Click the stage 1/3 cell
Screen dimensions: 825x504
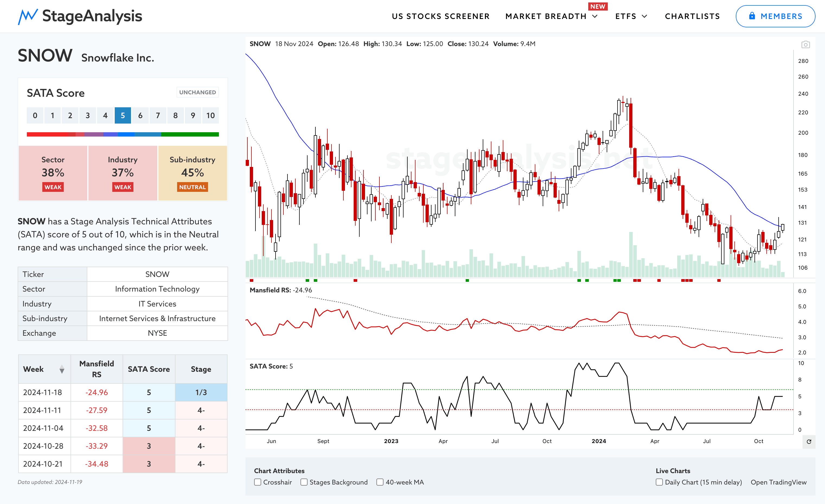tap(201, 392)
